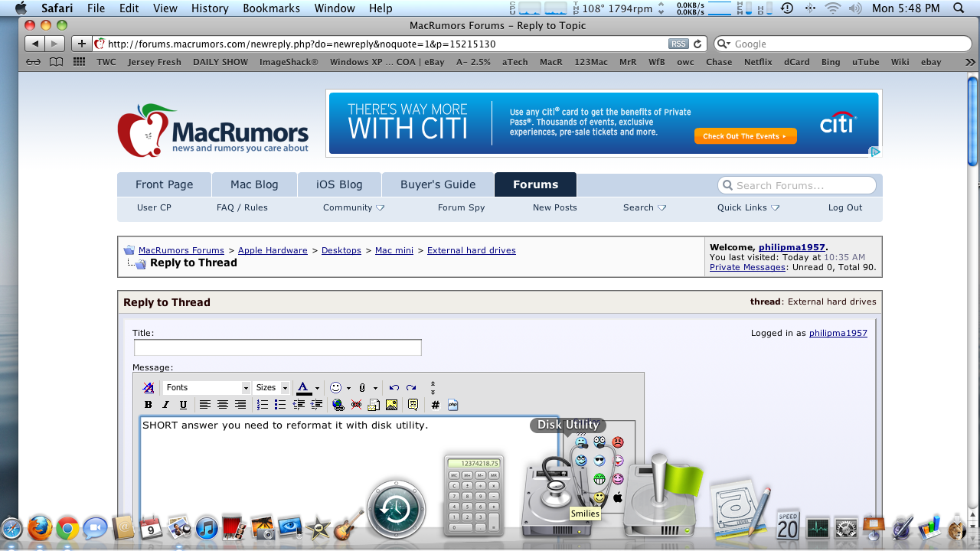This screenshot has height=551, width=980.
Task: Click Log Out link
Action: 845,207
